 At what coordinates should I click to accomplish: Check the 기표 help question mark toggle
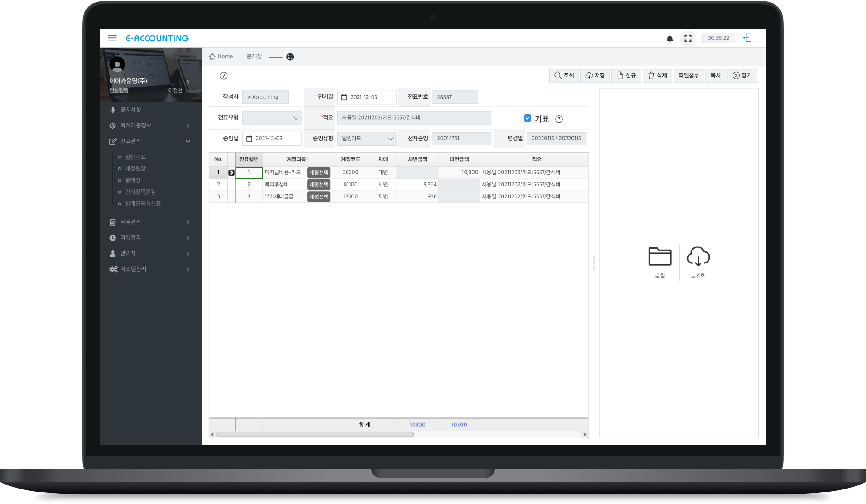[558, 119]
